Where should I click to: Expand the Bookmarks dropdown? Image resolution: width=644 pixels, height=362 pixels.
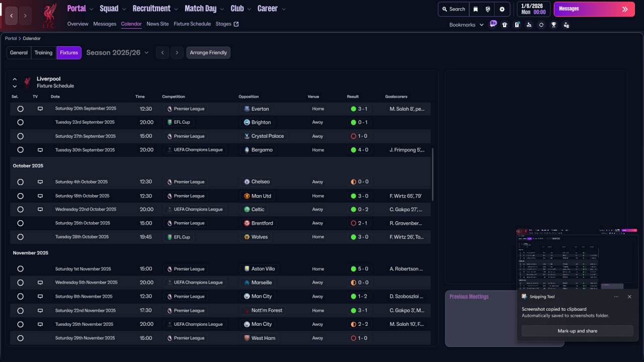(x=466, y=25)
